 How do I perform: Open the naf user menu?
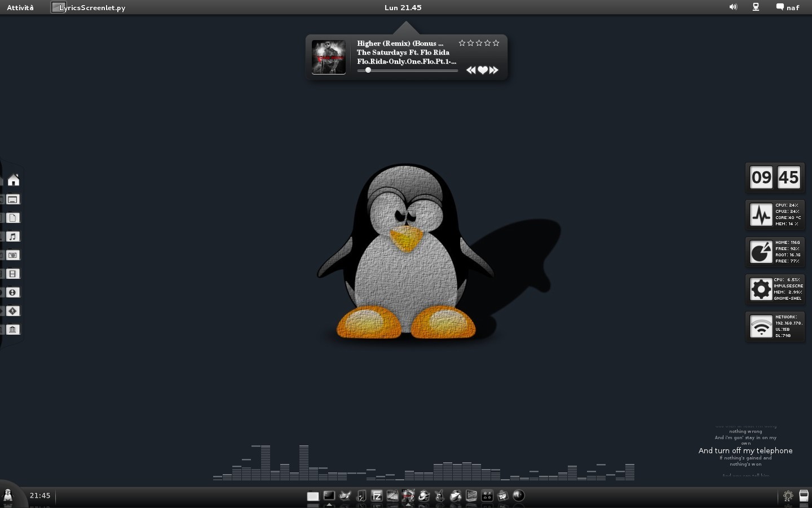[788, 7]
